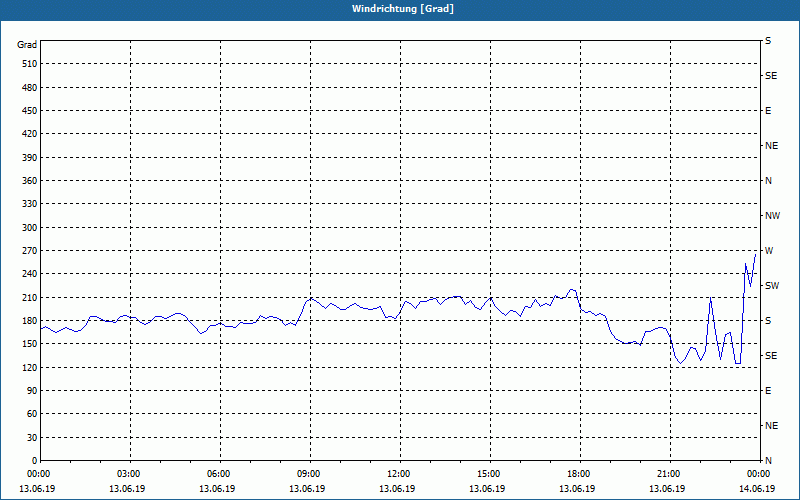Click the E compass label at 450

coord(768,111)
